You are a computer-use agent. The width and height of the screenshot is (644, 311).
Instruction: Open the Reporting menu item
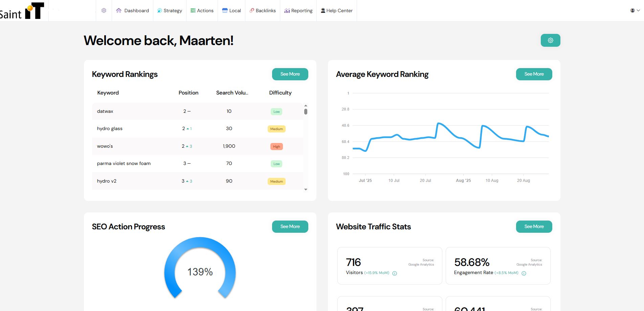tap(298, 11)
